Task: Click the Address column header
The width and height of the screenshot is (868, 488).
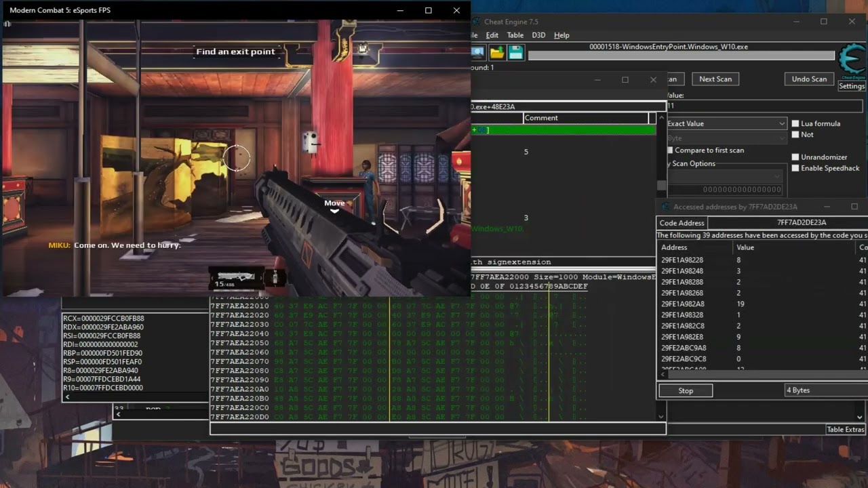Action: (695, 247)
